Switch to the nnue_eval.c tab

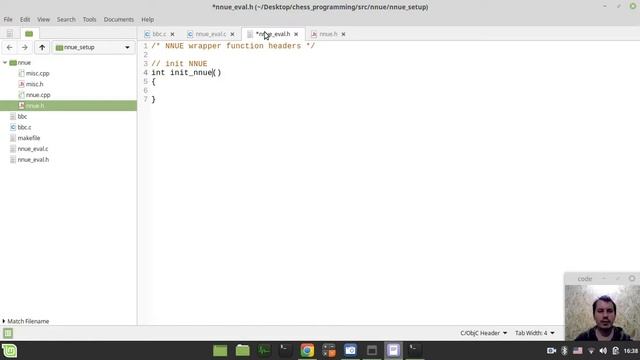pyautogui.click(x=210, y=34)
